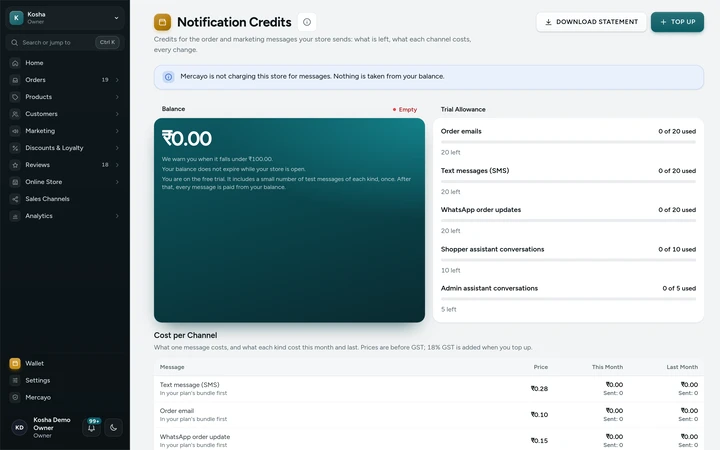Screen dimensions: 720x450
Task: Click the K store logo avatar
Action: 17,17
